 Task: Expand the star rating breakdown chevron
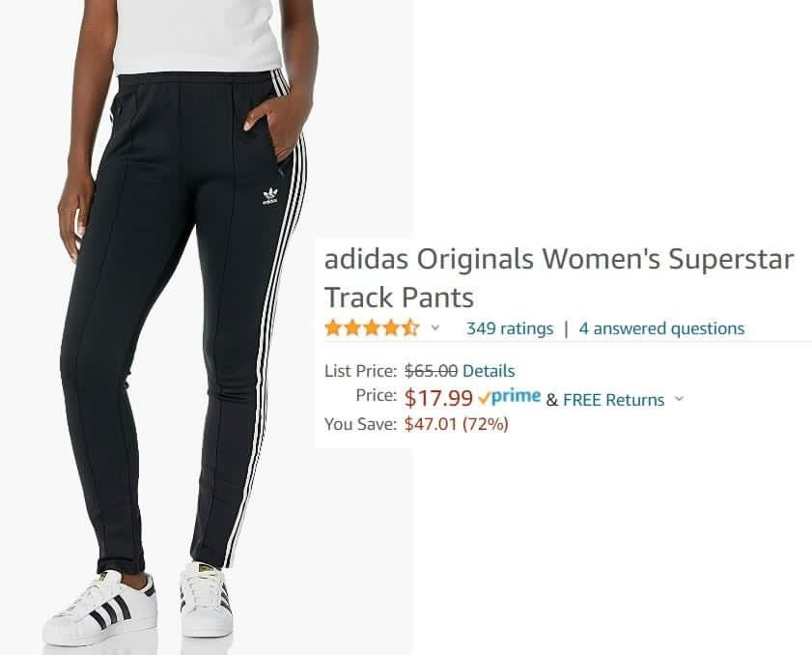435,327
